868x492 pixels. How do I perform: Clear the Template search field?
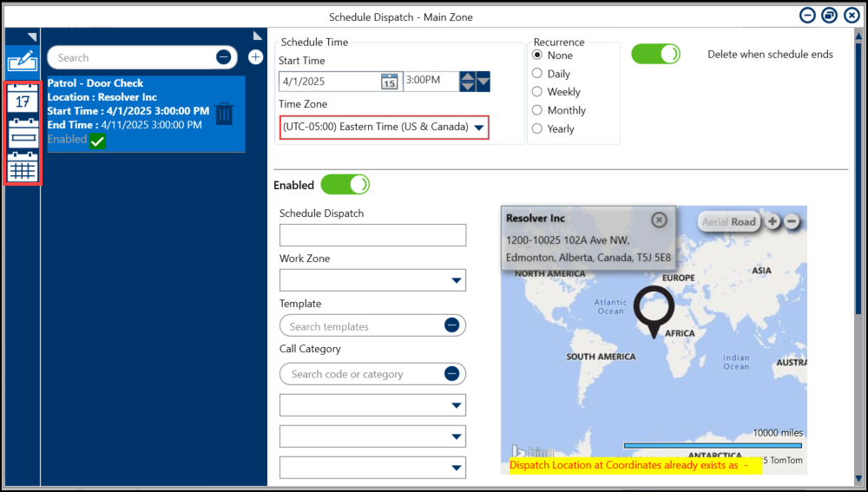[451, 325]
